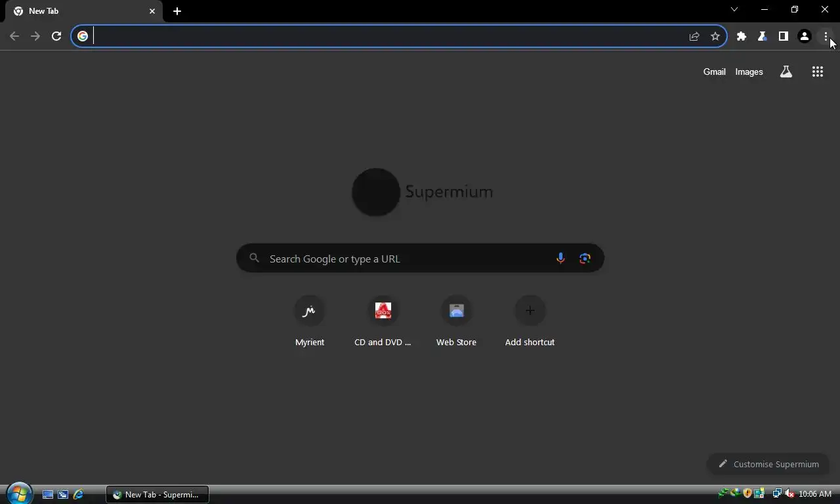Open the Google apps grid
Image resolution: width=840 pixels, height=504 pixels.
(818, 72)
